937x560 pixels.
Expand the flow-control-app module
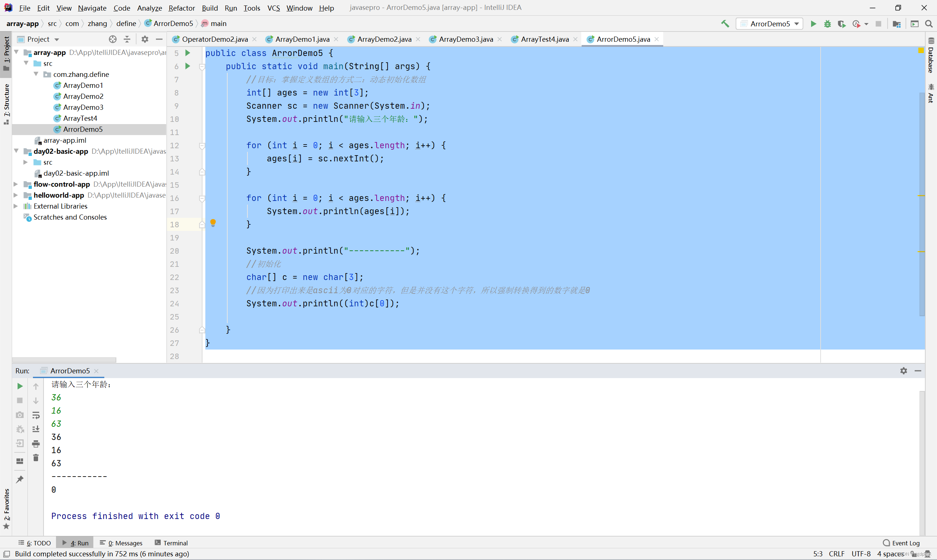[x=16, y=184]
